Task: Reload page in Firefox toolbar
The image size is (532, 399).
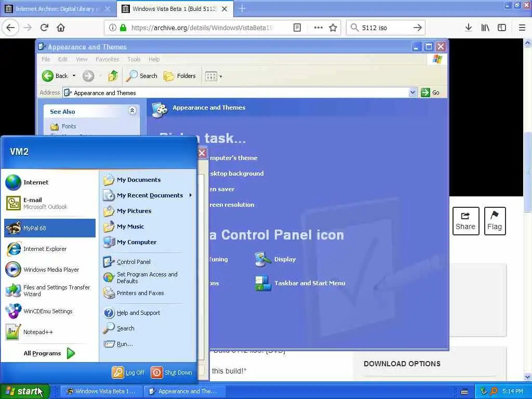Action: tap(44, 28)
